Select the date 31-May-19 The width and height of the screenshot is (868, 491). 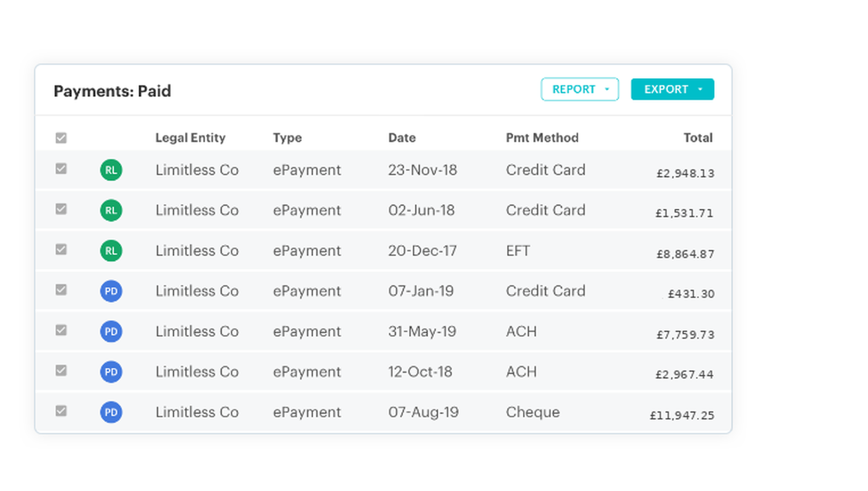[x=422, y=331]
